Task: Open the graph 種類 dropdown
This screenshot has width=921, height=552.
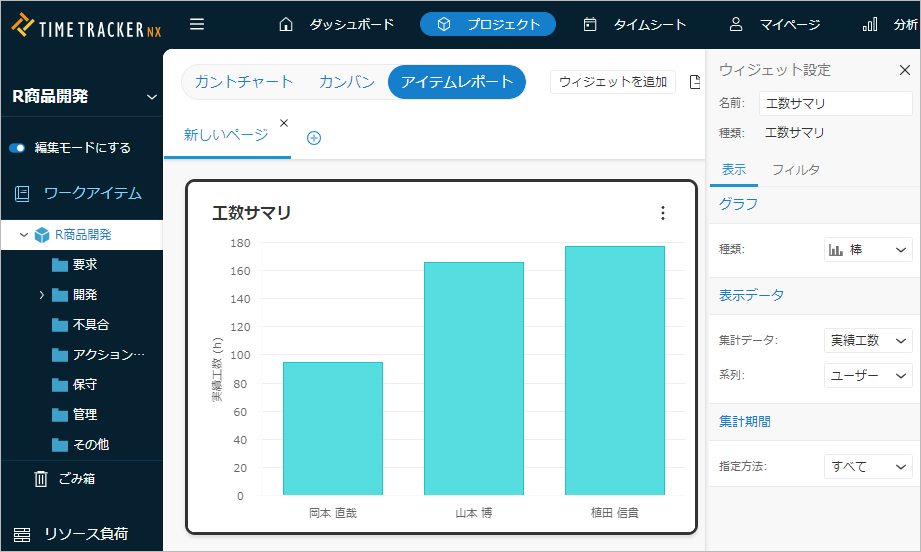Action: coord(868,250)
